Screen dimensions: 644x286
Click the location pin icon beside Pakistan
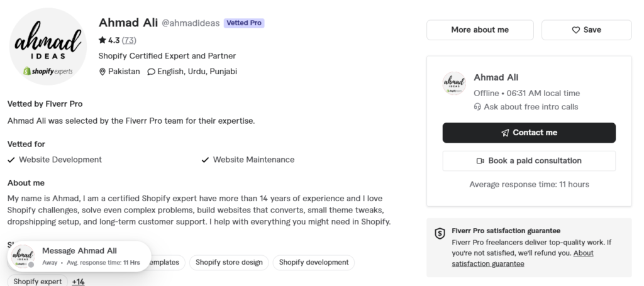pos(103,72)
